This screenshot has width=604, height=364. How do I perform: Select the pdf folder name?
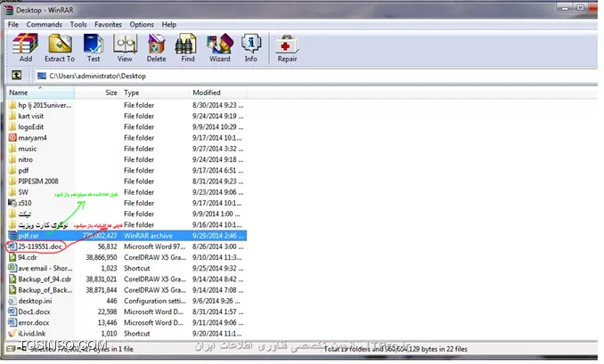pos(23,170)
